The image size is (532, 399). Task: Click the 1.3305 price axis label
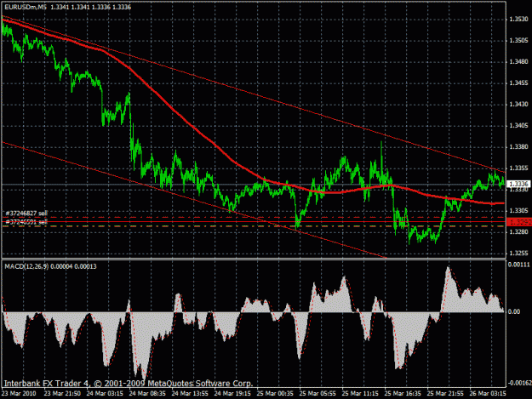point(518,210)
